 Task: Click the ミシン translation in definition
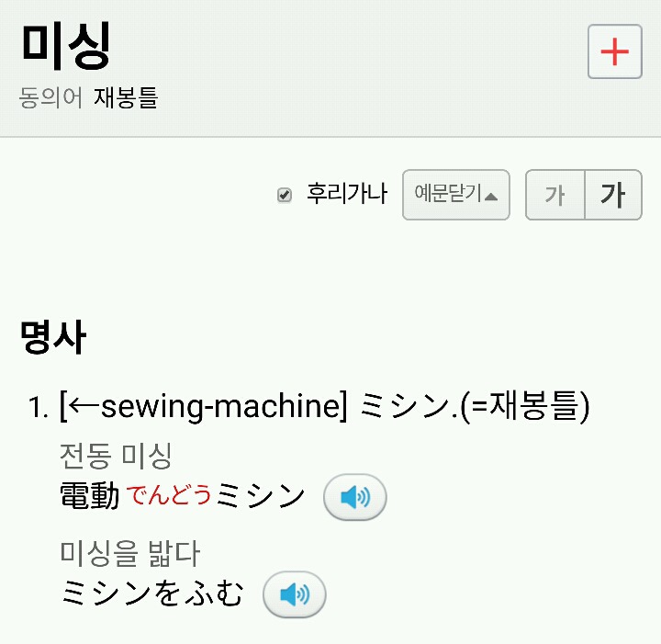click(406, 405)
